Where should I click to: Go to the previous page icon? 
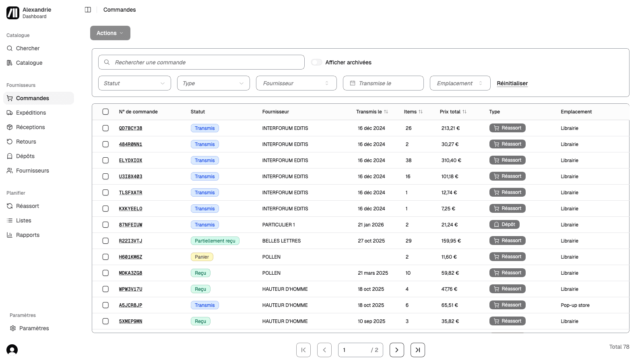324,350
